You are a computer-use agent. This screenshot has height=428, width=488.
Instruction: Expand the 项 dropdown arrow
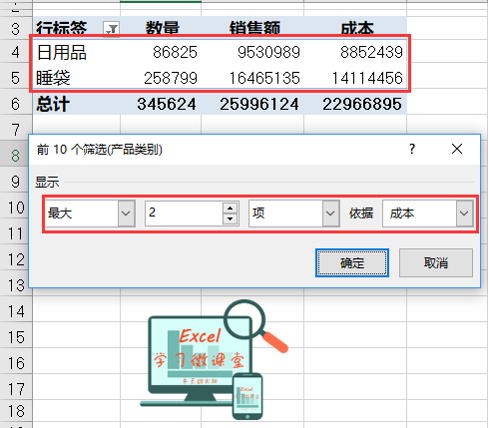coord(330,213)
